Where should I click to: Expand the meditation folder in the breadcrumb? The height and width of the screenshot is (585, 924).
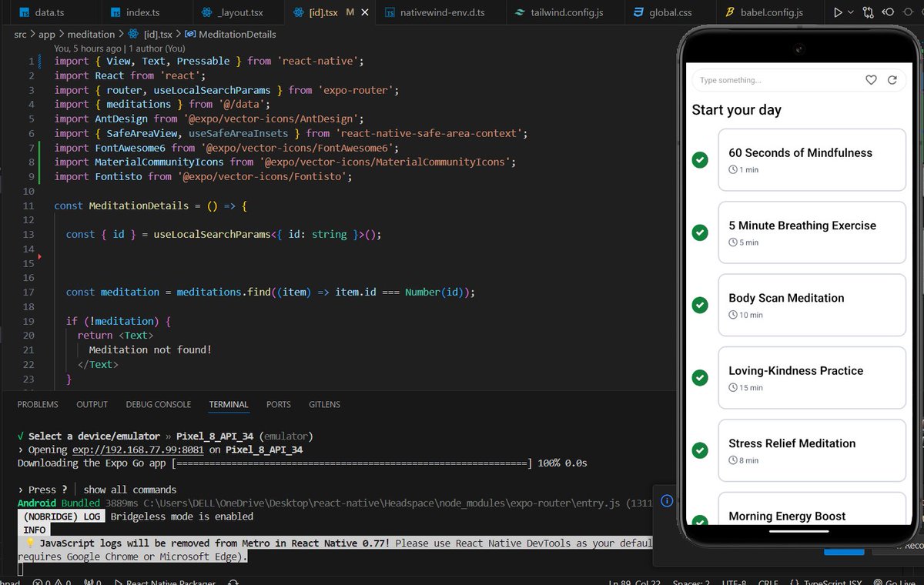(91, 34)
